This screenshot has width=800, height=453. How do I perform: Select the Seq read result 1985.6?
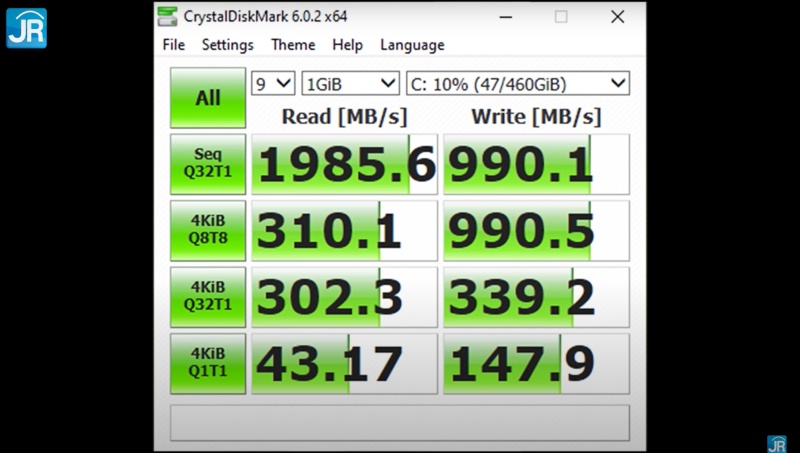344,164
